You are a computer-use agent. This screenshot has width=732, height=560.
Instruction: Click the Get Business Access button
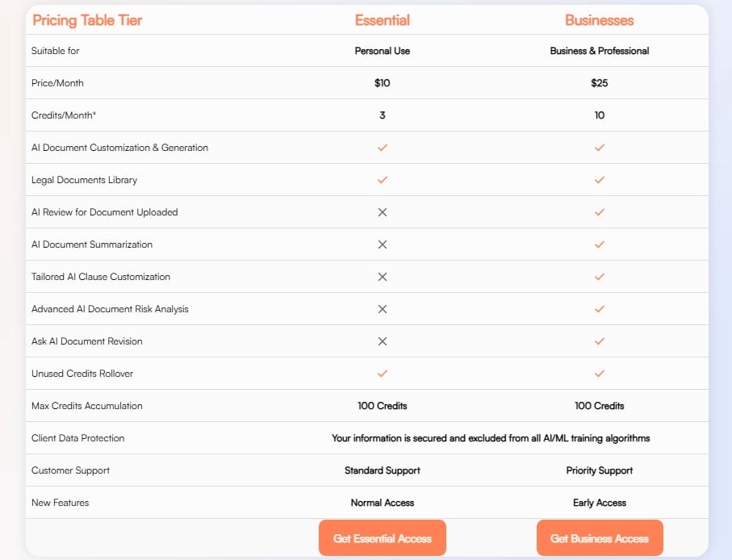coord(599,537)
